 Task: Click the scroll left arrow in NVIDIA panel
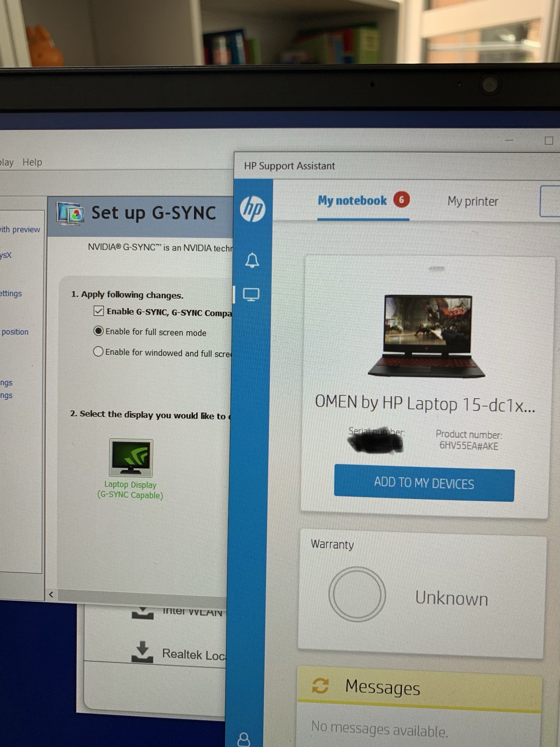tap(51, 594)
